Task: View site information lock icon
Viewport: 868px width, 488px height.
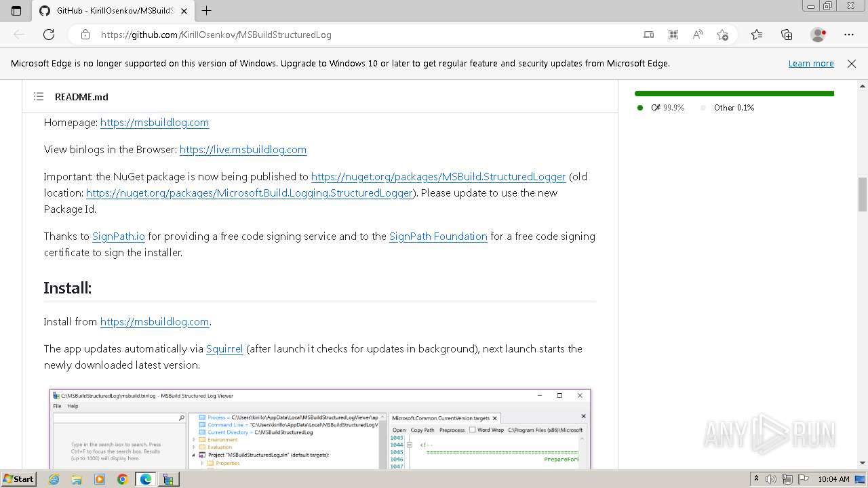Action: click(85, 35)
